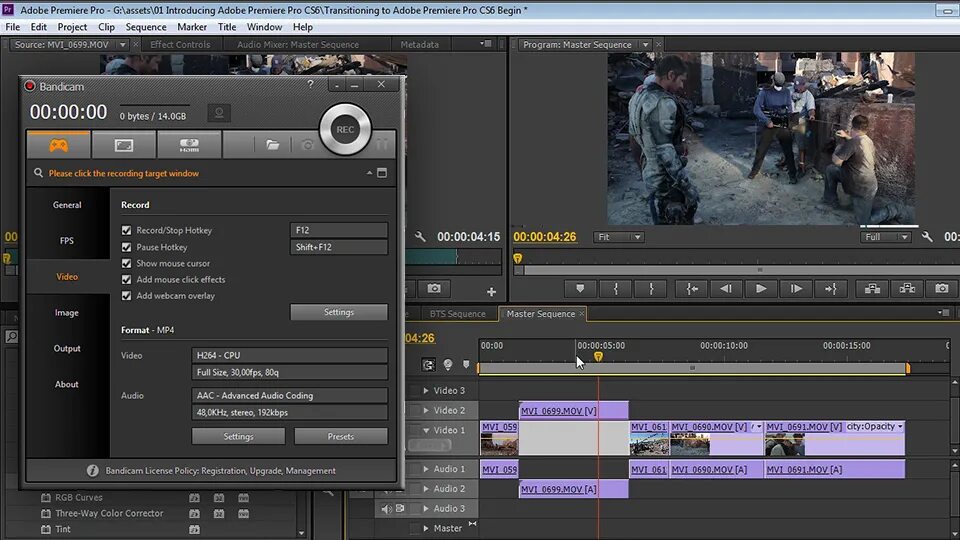Expand the Audio 2 track
This screenshot has height=540, width=960.
pos(426,489)
